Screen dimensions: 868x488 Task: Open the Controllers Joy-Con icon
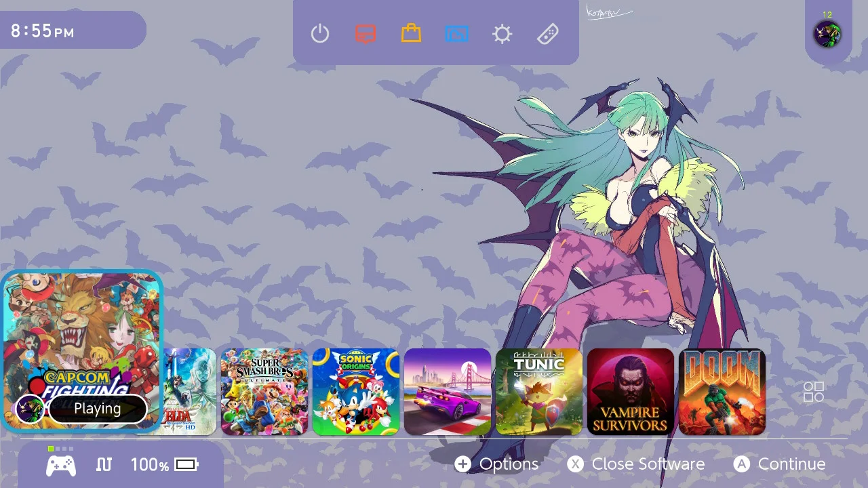pyautogui.click(x=548, y=33)
